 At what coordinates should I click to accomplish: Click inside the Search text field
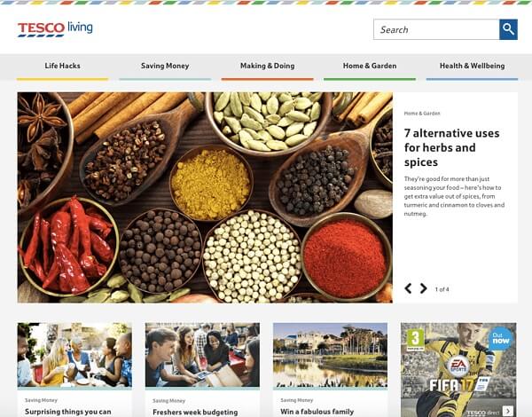(x=436, y=29)
